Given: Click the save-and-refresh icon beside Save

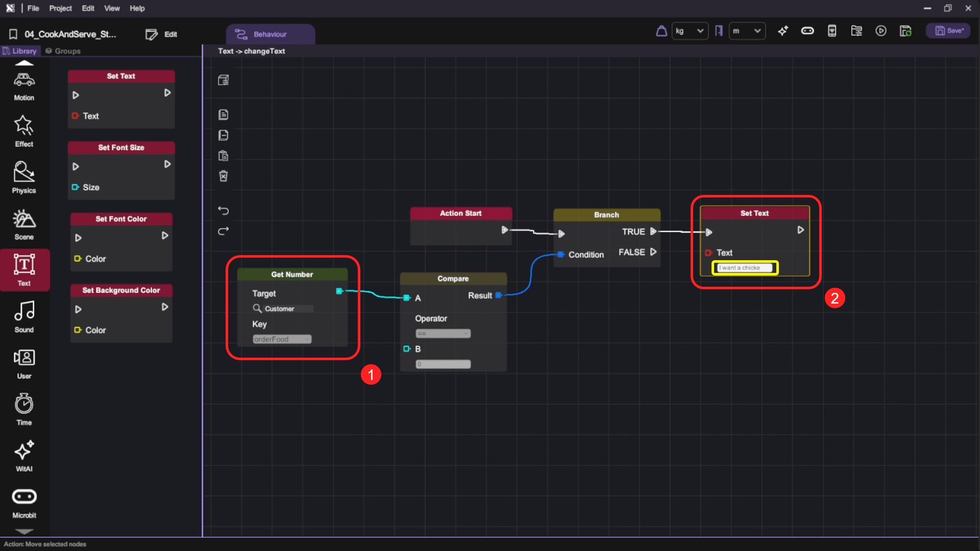Looking at the screenshot, I should click(x=905, y=31).
